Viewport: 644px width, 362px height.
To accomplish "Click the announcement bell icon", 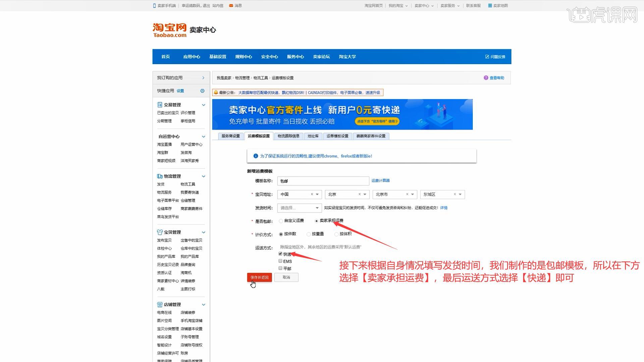I will click(216, 93).
